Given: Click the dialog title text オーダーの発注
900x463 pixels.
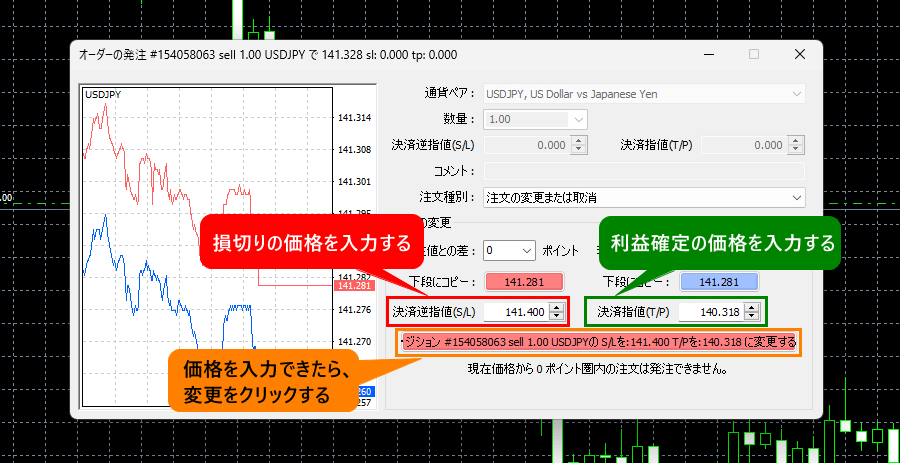Looking at the screenshot, I should click(x=114, y=55).
